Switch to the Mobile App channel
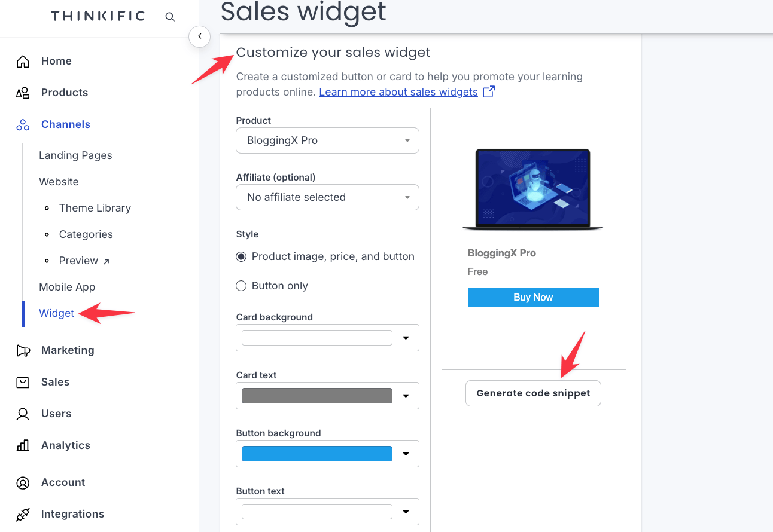Viewport: 773px width, 532px height. pos(67,287)
